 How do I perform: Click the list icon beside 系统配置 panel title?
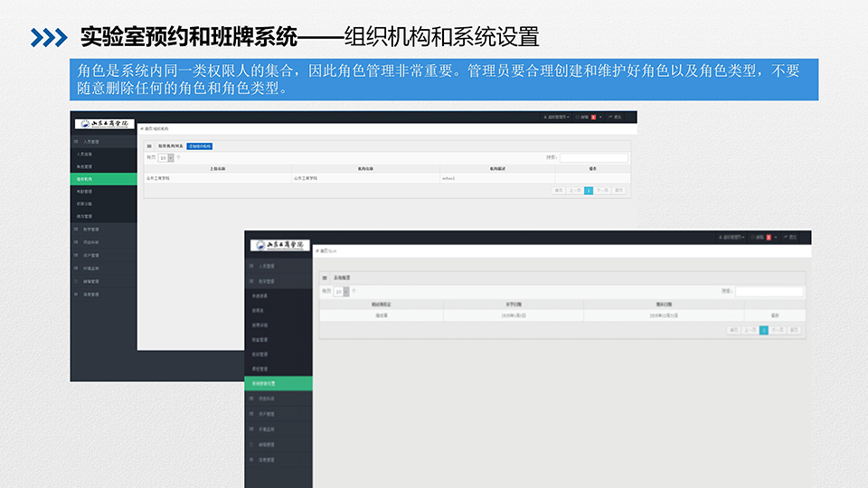tap(325, 278)
